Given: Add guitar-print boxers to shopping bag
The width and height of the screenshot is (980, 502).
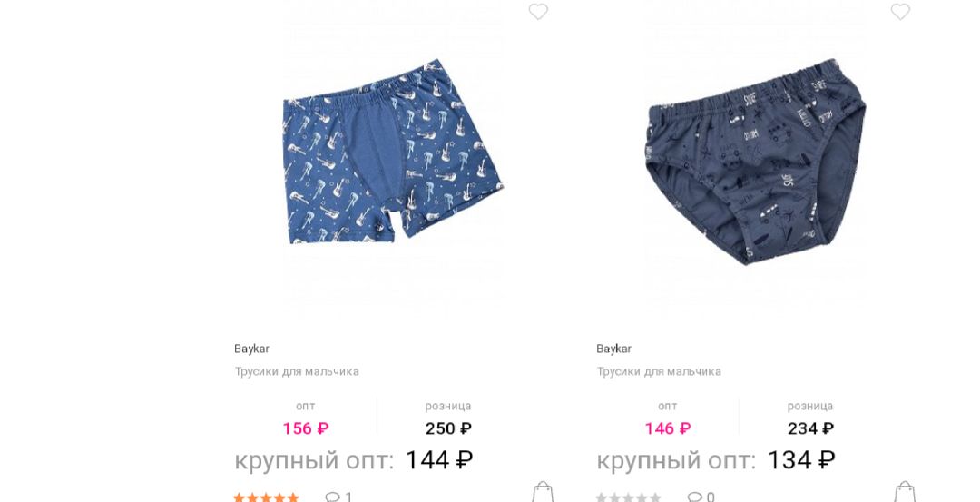Looking at the screenshot, I should (543, 493).
